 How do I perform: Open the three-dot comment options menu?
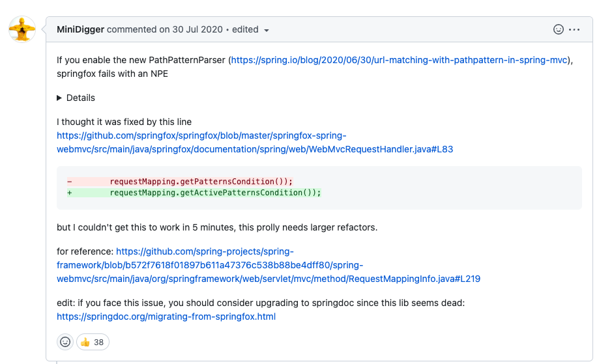coord(574,30)
